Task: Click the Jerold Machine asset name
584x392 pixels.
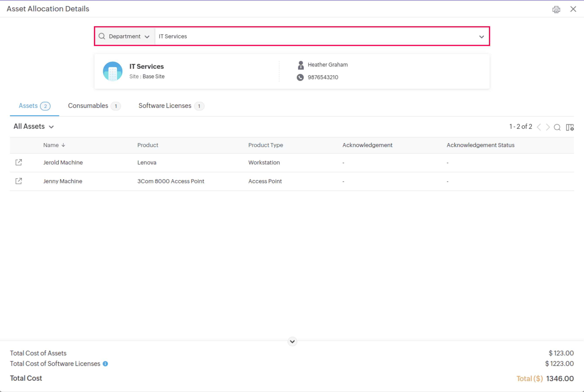Action: 63,162
